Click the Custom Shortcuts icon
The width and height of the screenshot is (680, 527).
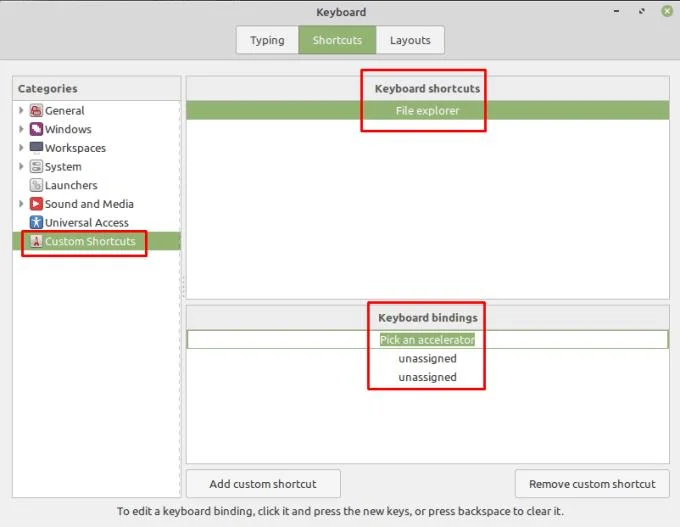(36, 241)
